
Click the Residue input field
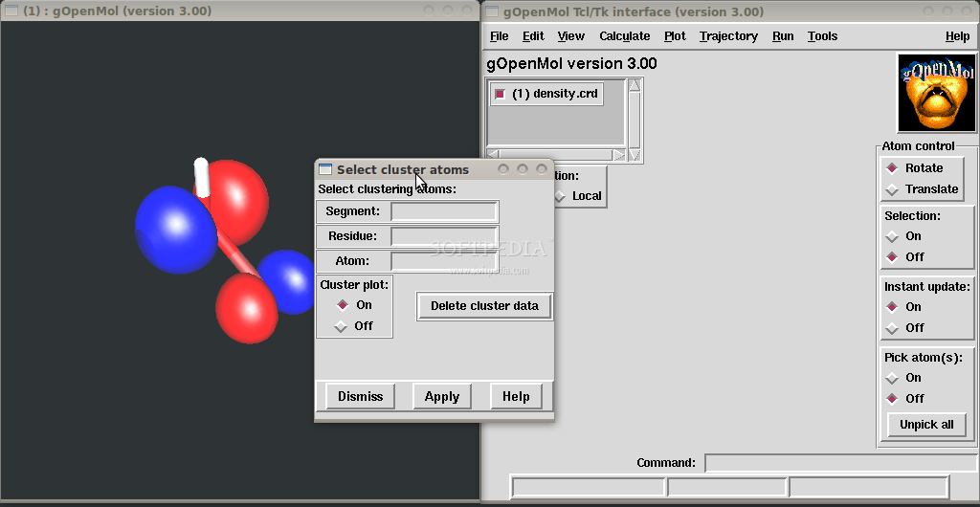444,236
